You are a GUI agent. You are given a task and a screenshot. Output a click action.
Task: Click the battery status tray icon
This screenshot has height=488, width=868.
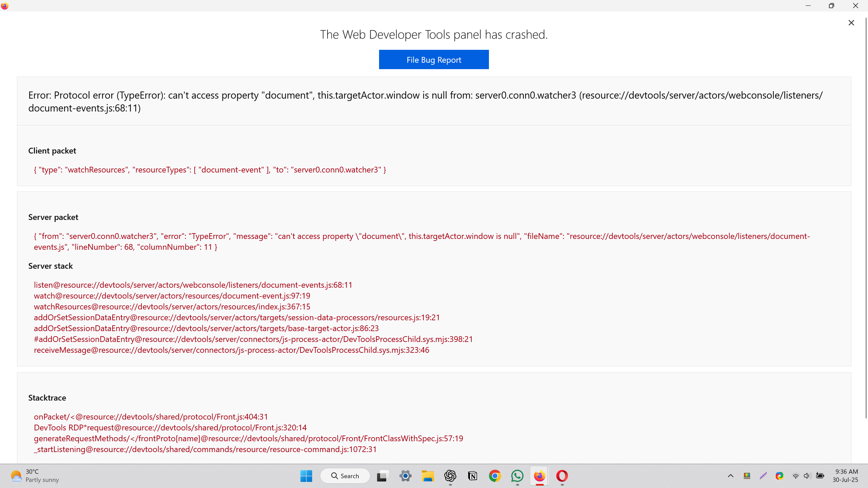(820, 476)
